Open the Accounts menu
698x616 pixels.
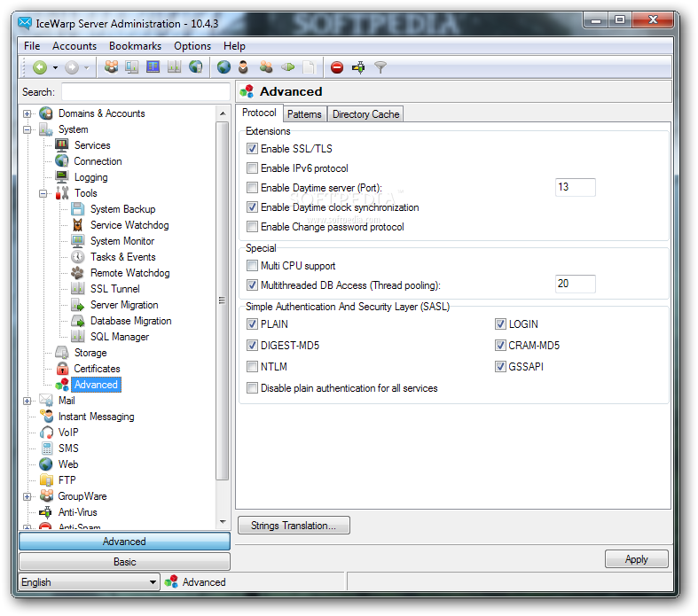[x=75, y=46]
